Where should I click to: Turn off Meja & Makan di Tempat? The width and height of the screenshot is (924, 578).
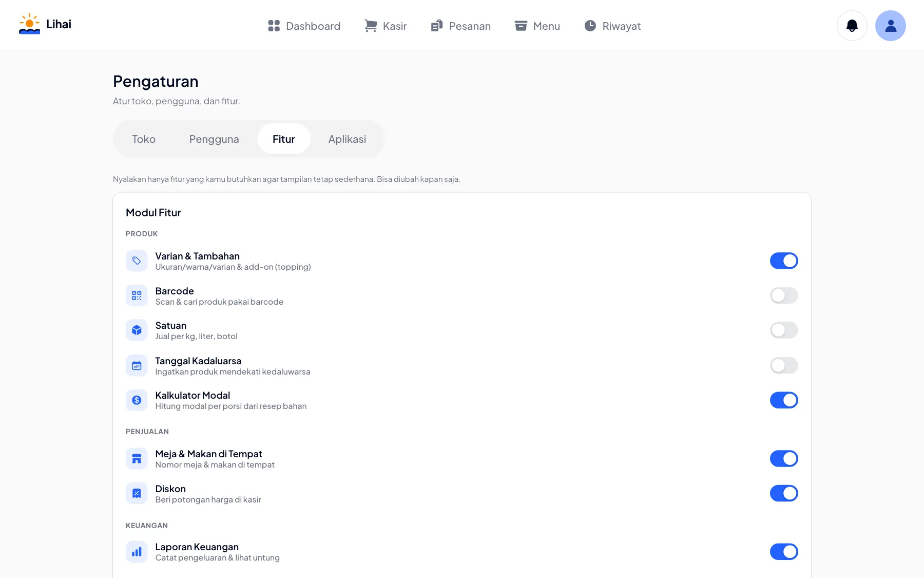[784, 458]
